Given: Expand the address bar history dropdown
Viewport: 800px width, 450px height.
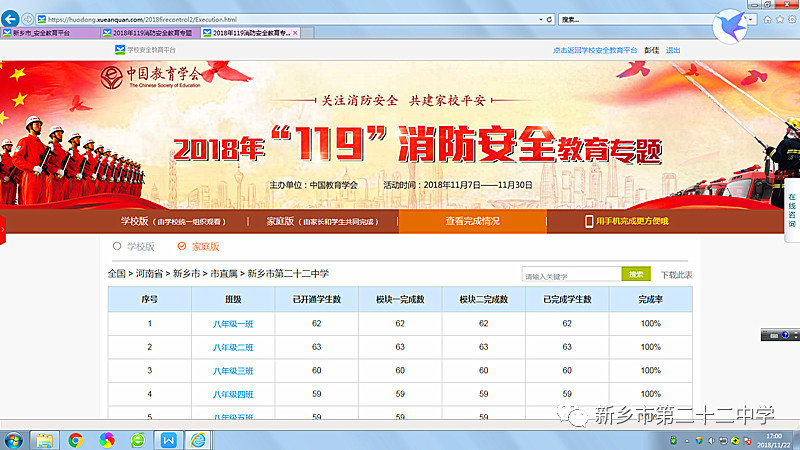Looking at the screenshot, I should (x=541, y=19).
